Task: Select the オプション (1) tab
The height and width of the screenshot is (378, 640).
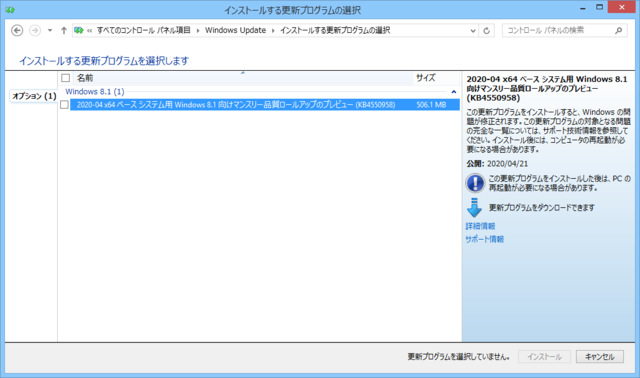Action: click(x=34, y=96)
